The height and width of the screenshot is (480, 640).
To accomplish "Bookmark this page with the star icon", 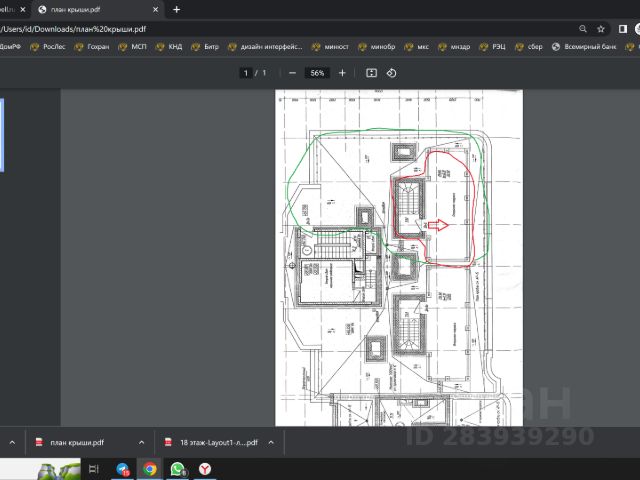I will click(601, 29).
